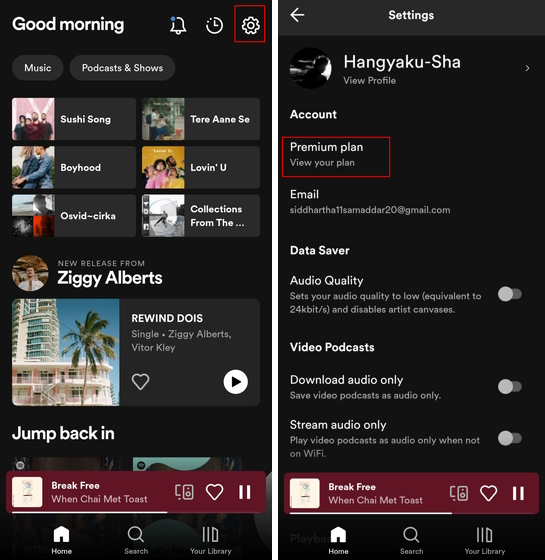This screenshot has width=545, height=560.
Task: Toggle Audio Quality data saver switch
Action: [x=510, y=294]
